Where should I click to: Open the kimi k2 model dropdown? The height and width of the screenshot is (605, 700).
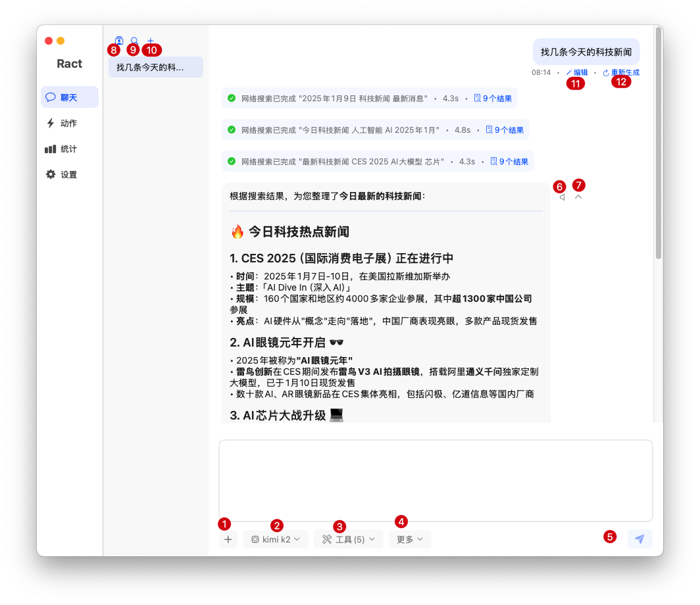(276, 539)
